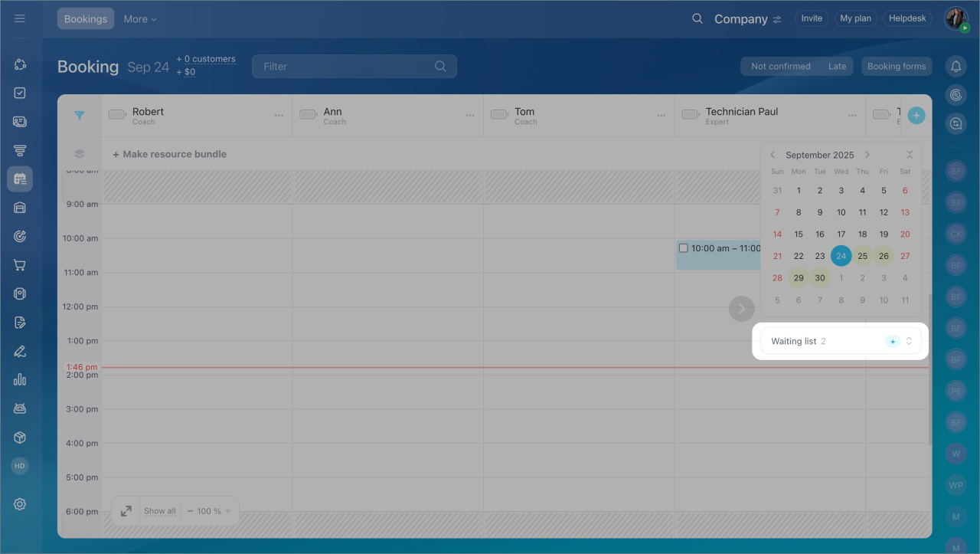Viewport: 980px width, 554px height.
Task: Toggle the Not confirmed filter
Action: click(780, 67)
